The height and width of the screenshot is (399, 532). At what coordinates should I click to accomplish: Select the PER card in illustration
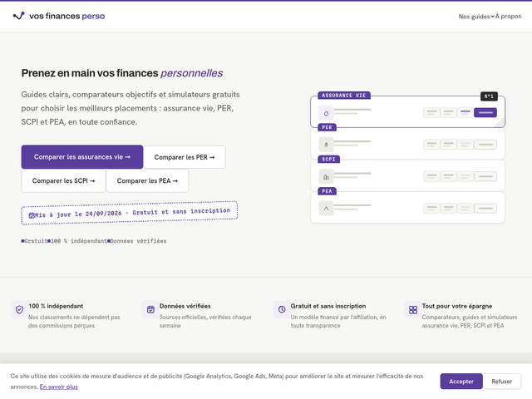(407, 144)
